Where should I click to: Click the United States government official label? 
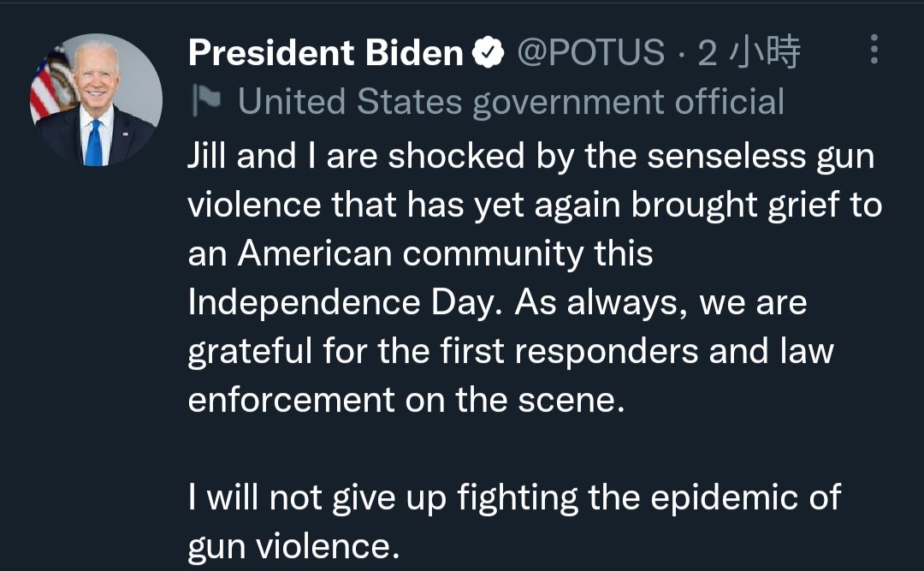[511, 102]
